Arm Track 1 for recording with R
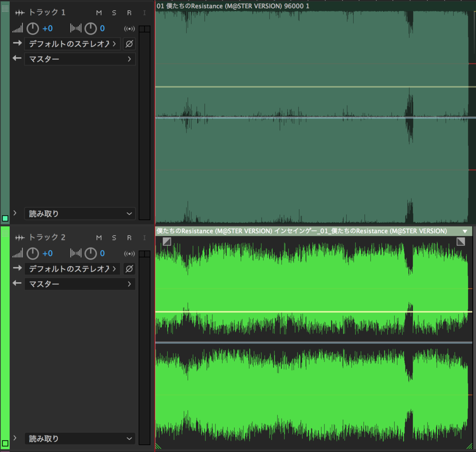 pos(129,13)
